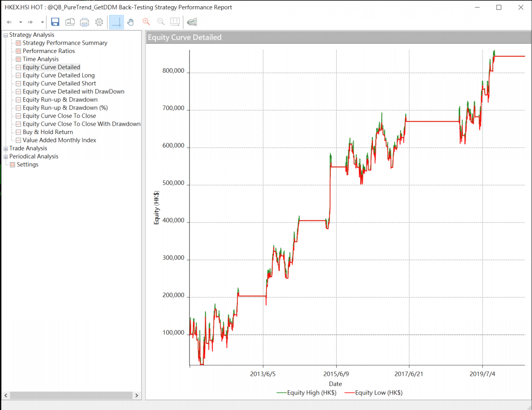Image resolution: width=532 pixels, height=410 pixels.
Task: Click the 1:1 reset scale icon
Action: (x=175, y=22)
